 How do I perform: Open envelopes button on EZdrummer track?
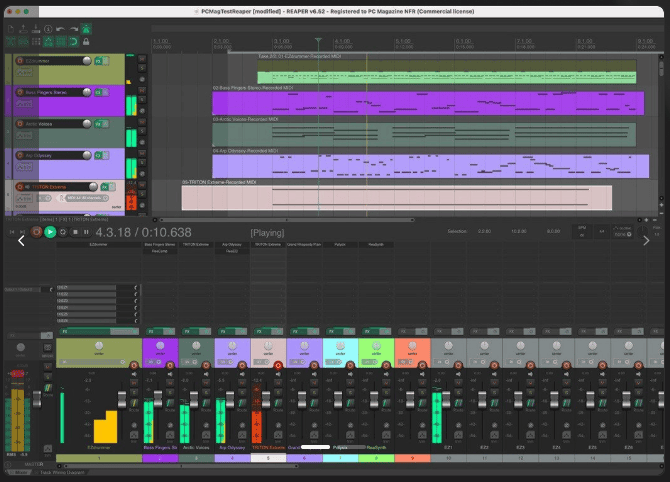pyautogui.click(x=24, y=72)
